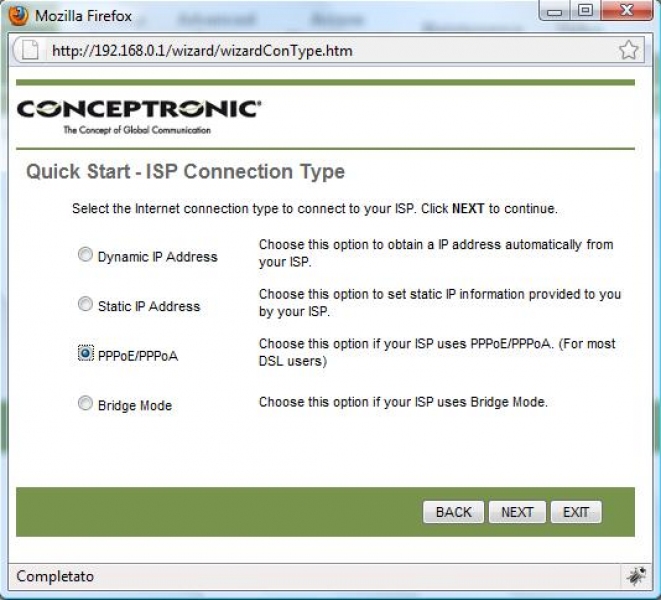The height and width of the screenshot is (600, 661).
Task: Click the Firefox logo in title bar
Action: click(x=18, y=17)
